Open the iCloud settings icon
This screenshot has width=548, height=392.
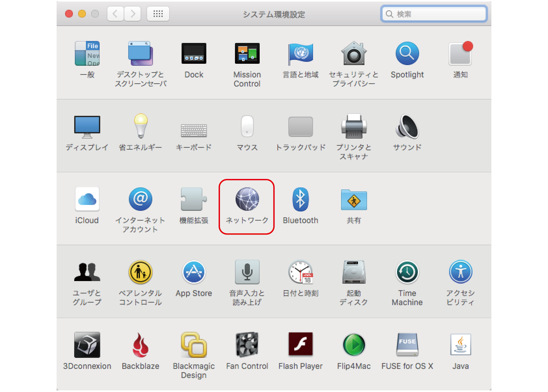click(x=87, y=199)
